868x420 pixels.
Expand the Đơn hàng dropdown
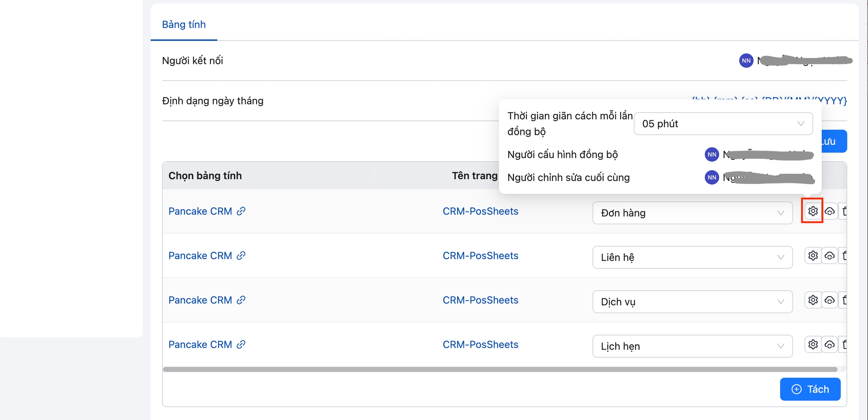pyautogui.click(x=692, y=213)
